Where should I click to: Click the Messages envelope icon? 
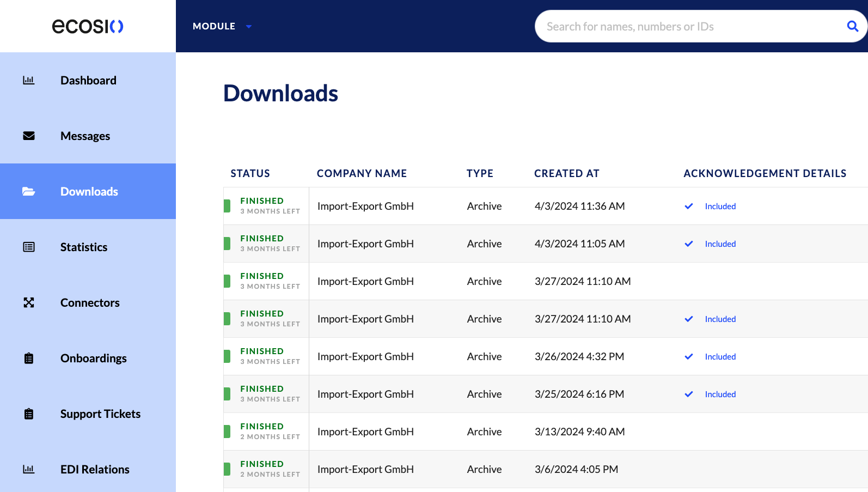pyautogui.click(x=29, y=136)
